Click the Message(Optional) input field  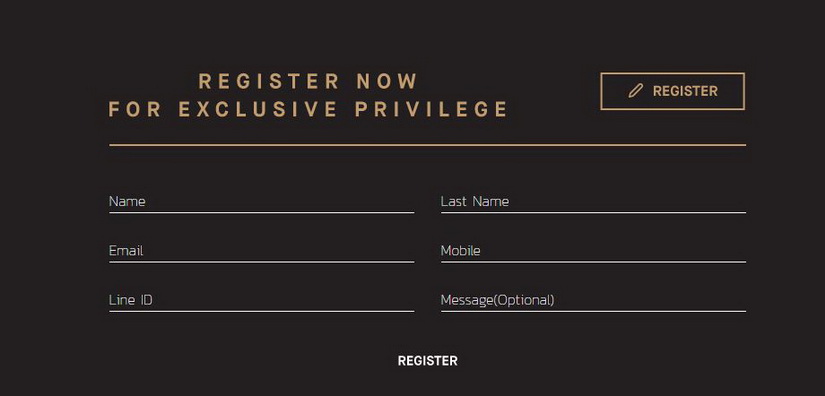coord(593,300)
